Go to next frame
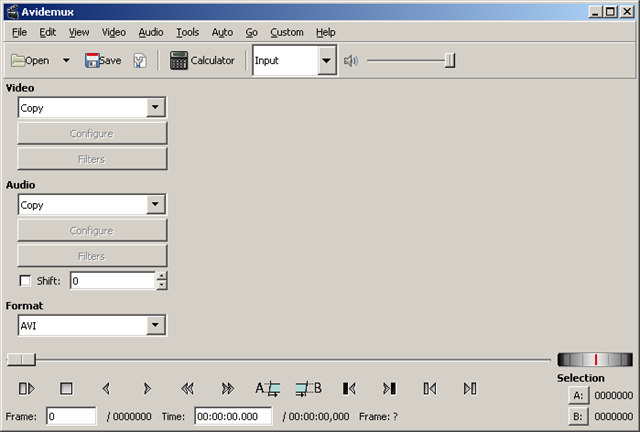The image size is (640, 432). pyautogui.click(x=147, y=388)
